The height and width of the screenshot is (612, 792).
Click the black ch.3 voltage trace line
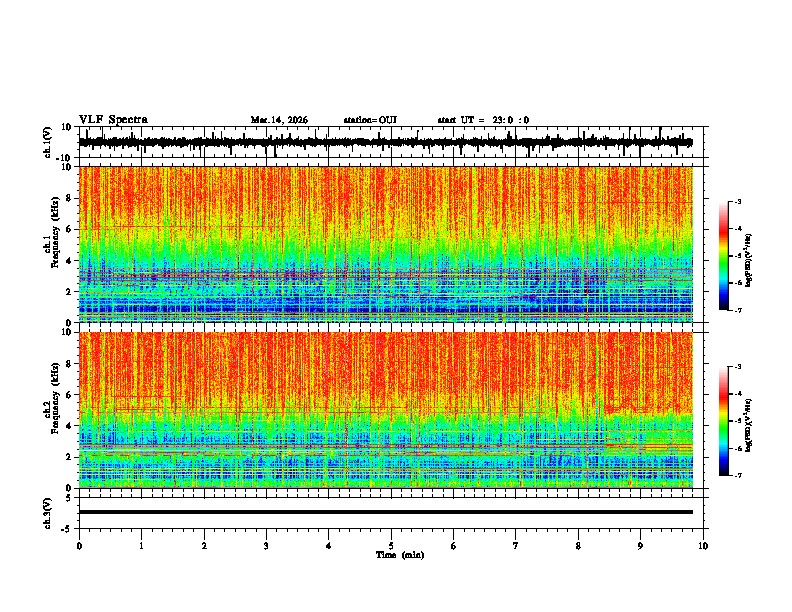coord(386,512)
